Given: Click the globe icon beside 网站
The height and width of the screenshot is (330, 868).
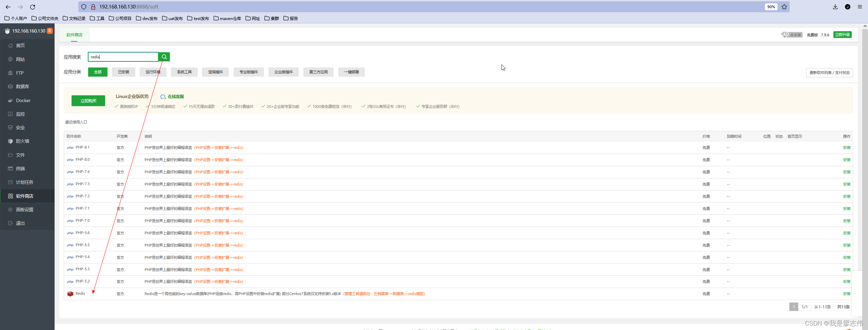Looking at the screenshot, I should pyautogui.click(x=11, y=59).
